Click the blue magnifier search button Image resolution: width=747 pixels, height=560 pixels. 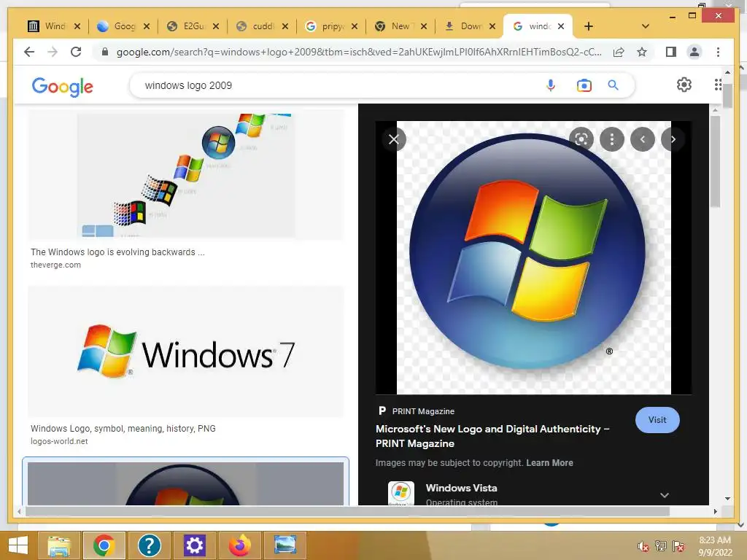tap(613, 85)
